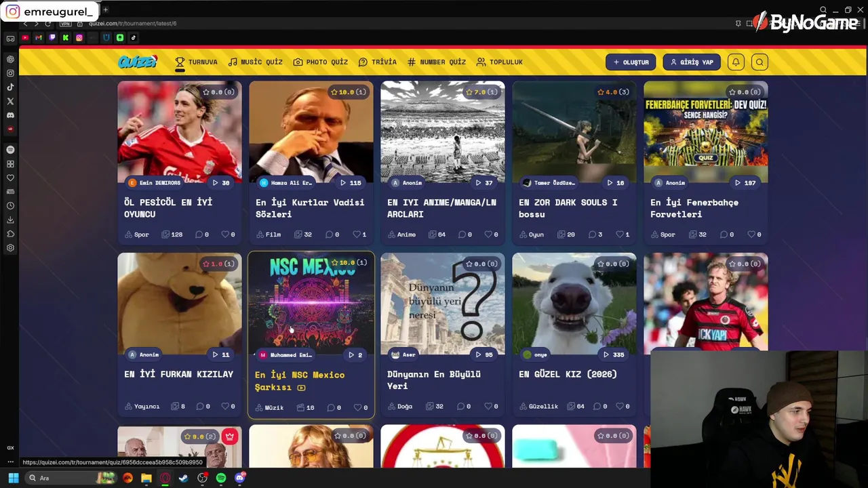This screenshot has width=868, height=488.
Task: Open TikTok in Opera sidebar
Action: [10, 87]
